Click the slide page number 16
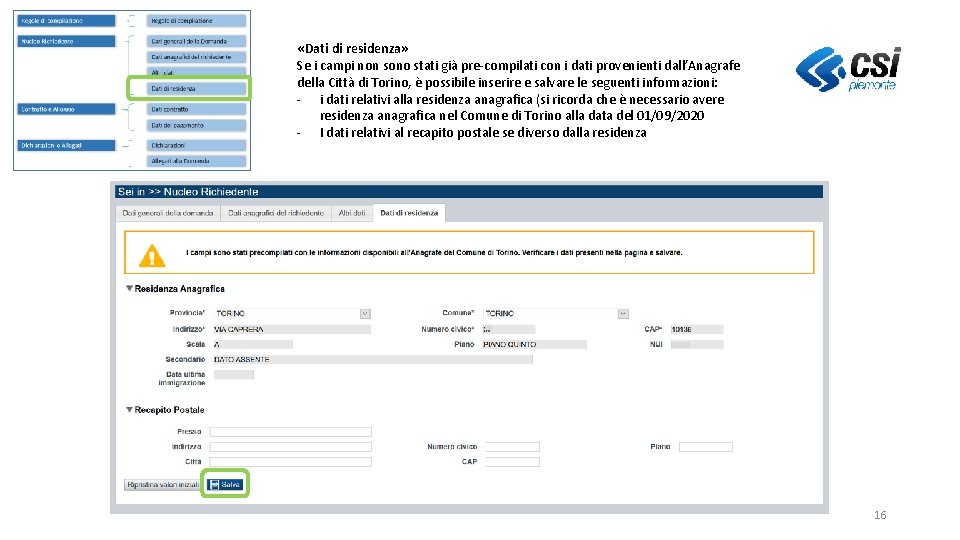 pyautogui.click(x=880, y=515)
